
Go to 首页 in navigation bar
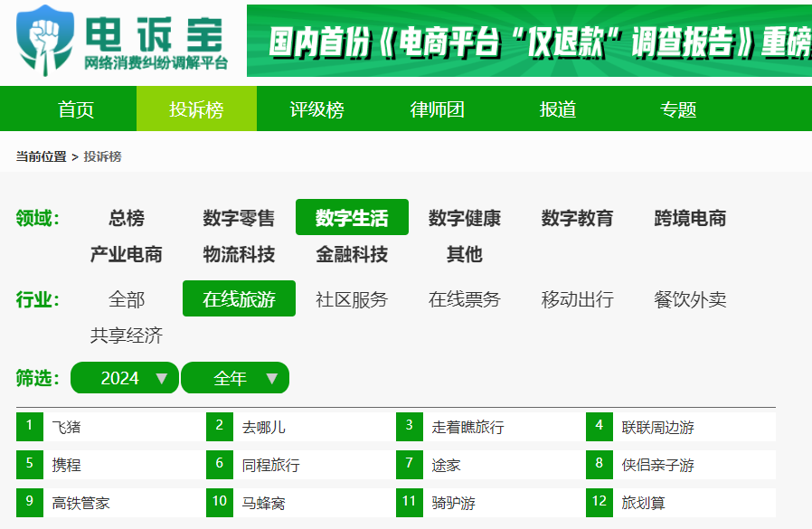tap(76, 109)
